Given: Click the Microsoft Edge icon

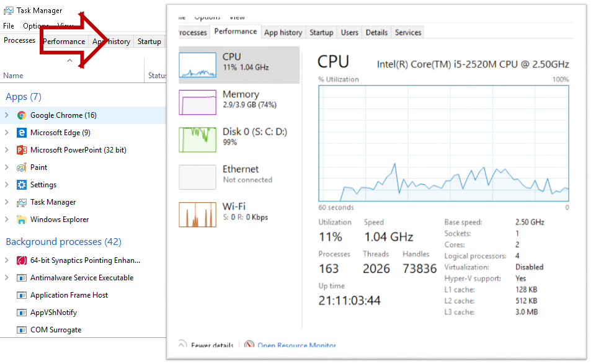Looking at the screenshot, I should [x=22, y=133].
